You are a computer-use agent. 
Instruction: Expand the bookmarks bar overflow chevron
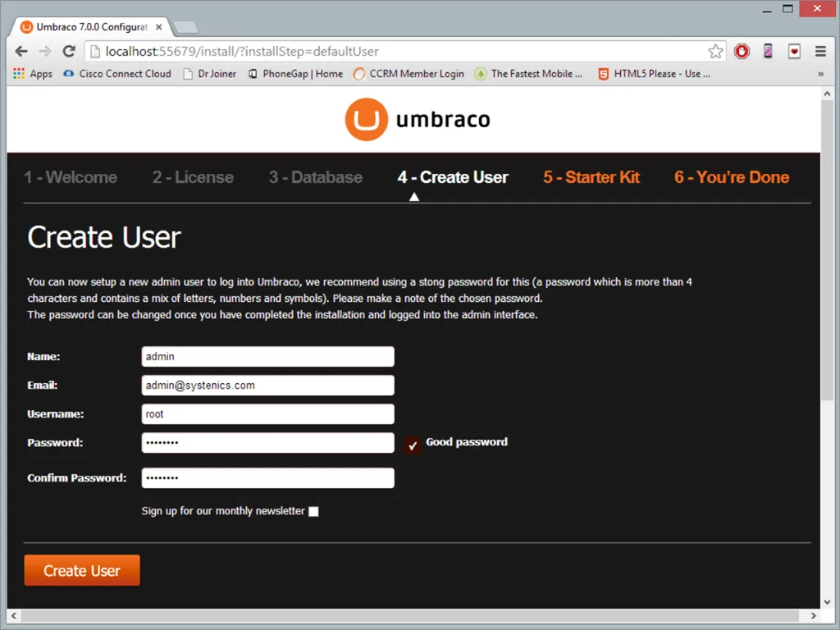coord(820,74)
